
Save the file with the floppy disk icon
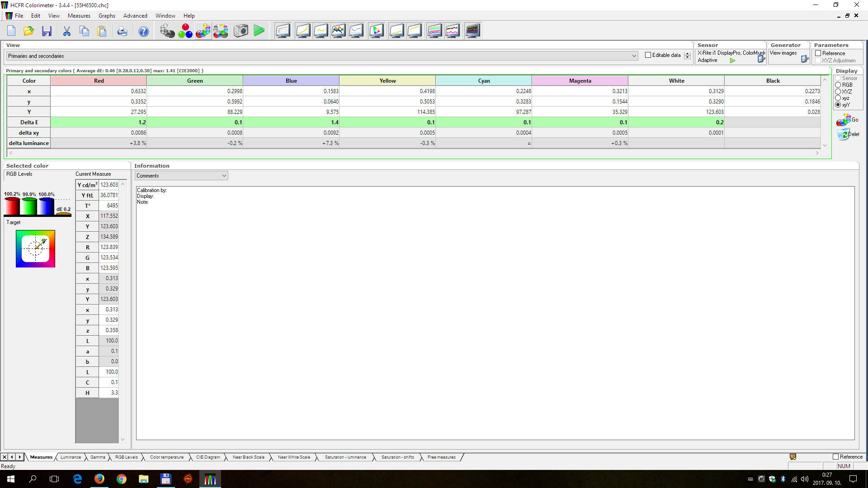(x=47, y=31)
